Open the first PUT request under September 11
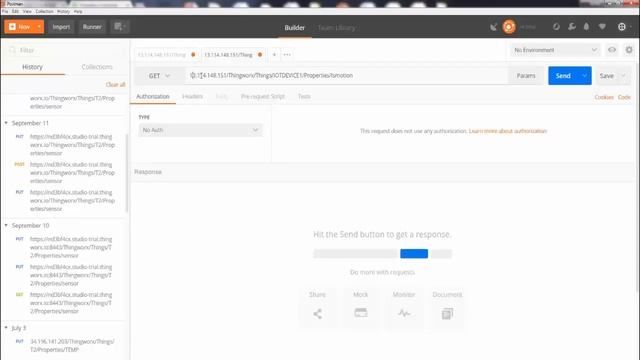 [65, 145]
